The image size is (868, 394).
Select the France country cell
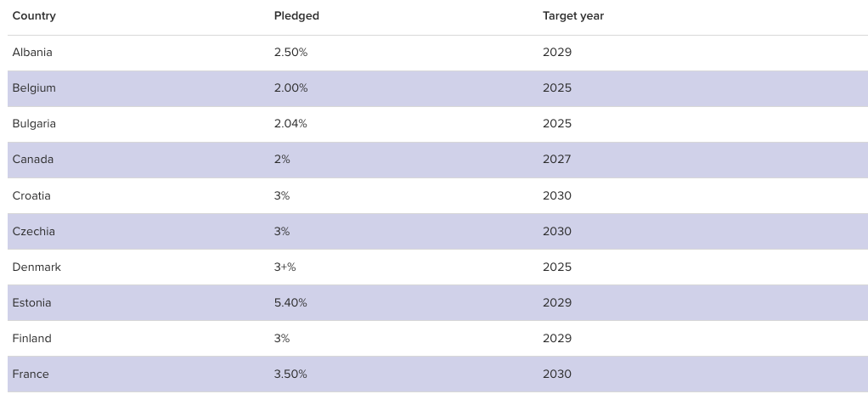[x=31, y=374]
